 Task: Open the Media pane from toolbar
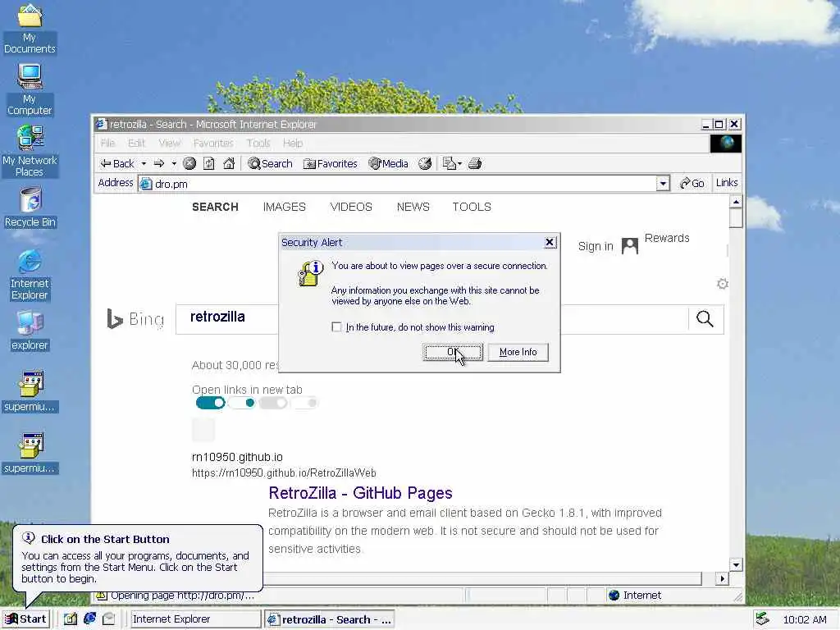388,164
